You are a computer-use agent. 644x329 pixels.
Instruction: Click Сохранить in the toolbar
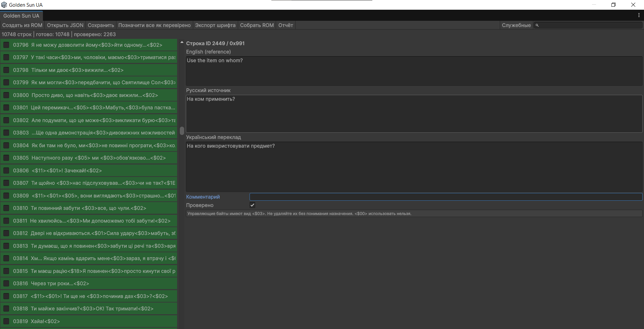(x=101, y=25)
